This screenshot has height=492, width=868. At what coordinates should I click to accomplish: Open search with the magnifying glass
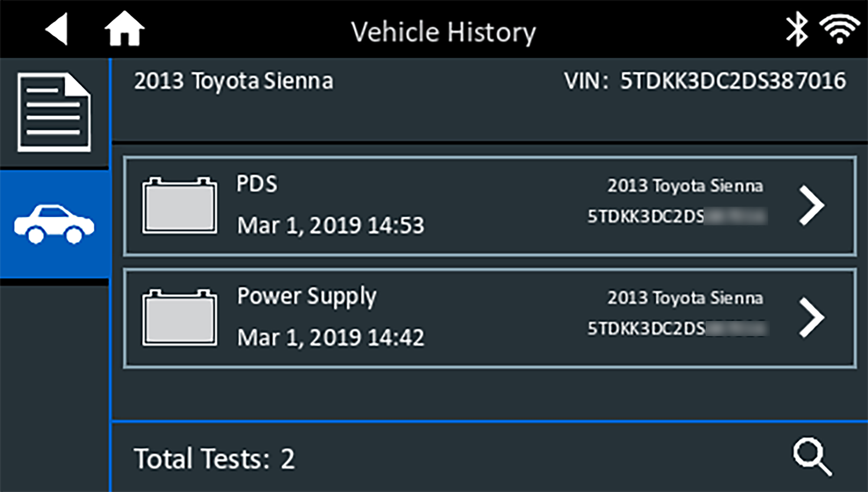tap(812, 457)
